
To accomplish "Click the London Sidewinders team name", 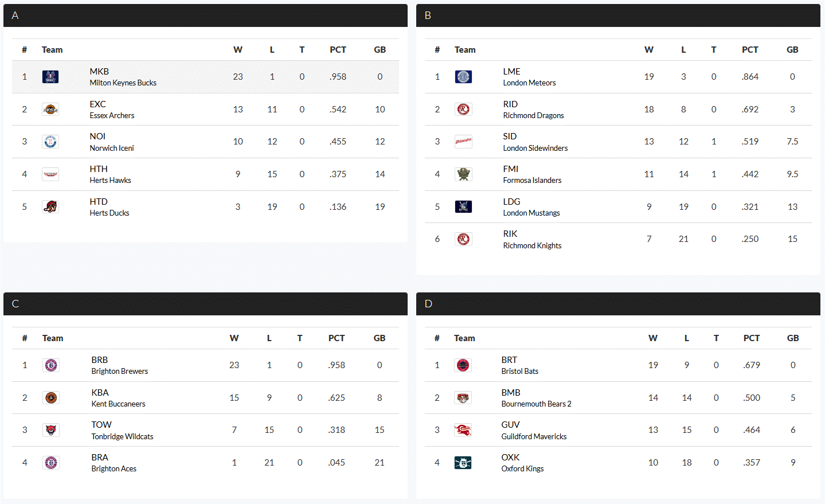I will [535, 148].
